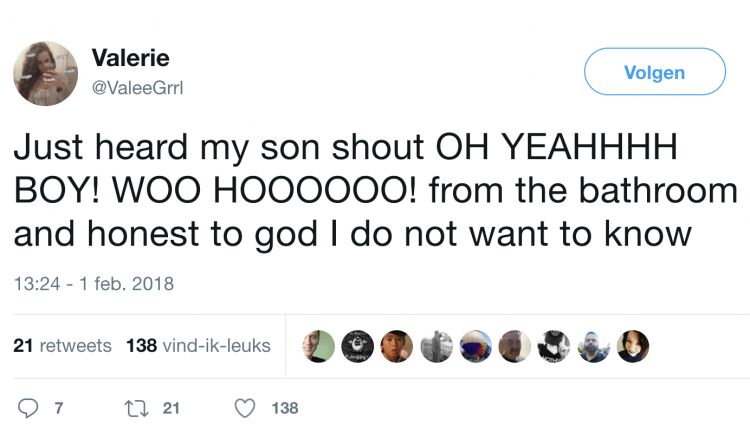Click the seventh liker avatar
Image resolution: width=750 pixels, height=445 pixels.
point(554,346)
